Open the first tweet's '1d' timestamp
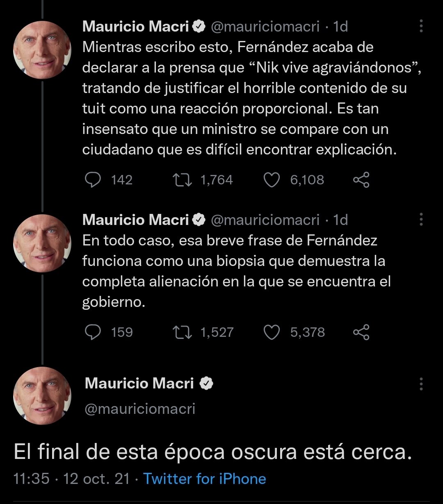The image size is (443, 504). click(340, 27)
